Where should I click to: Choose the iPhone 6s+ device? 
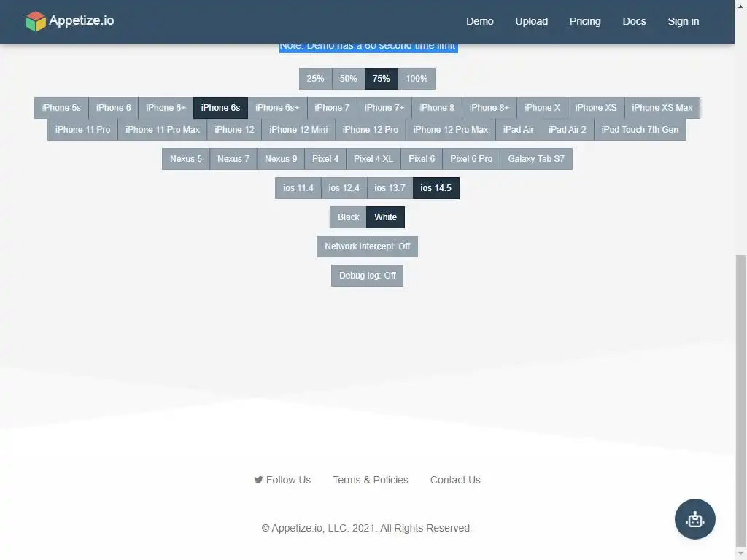pos(277,108)
